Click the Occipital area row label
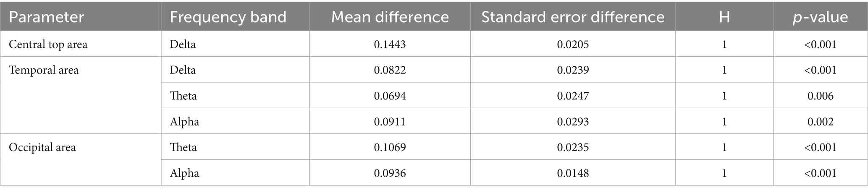 [x=42, y=147]
